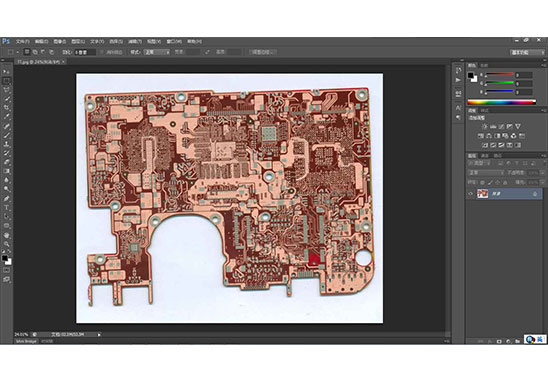The width and height of the screenshot is (548, 382).
Task: Select the Clone Stamp tool
Action: 7,144
